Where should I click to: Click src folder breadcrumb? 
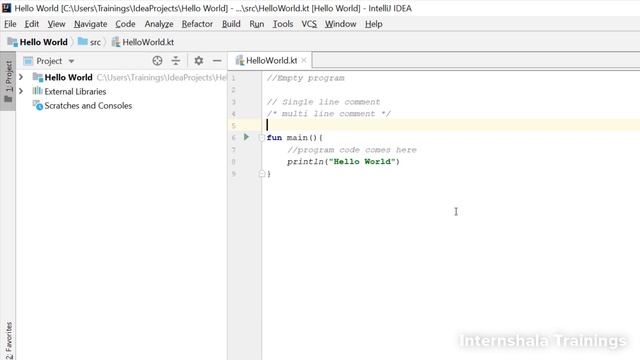(89, 42)
